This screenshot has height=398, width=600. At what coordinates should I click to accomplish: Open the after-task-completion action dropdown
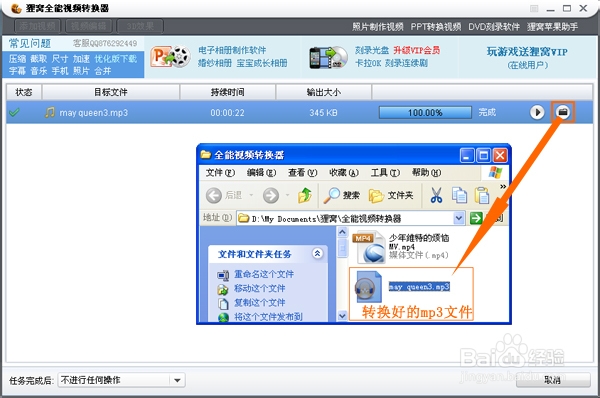click(177, 380)
